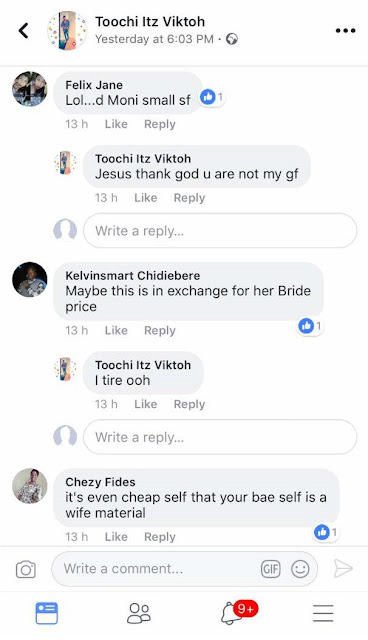
Task: View like reaction on Chezy Fides's comment
Action: [326, 532]
